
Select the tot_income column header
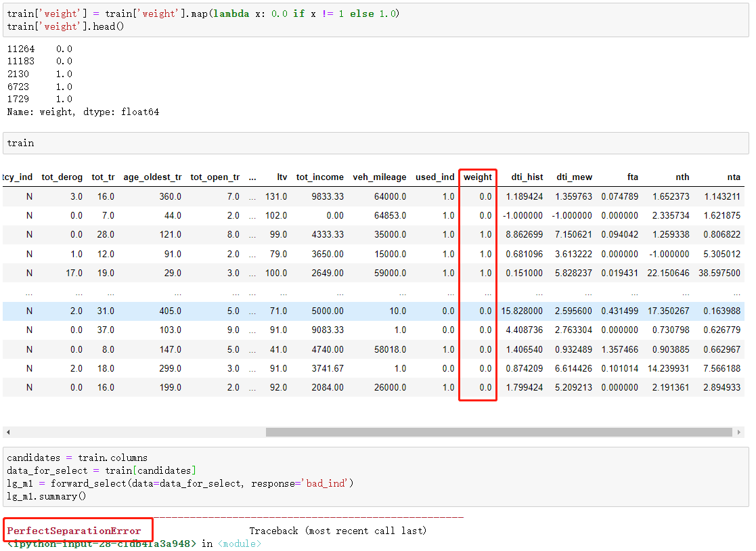point(318,177)
